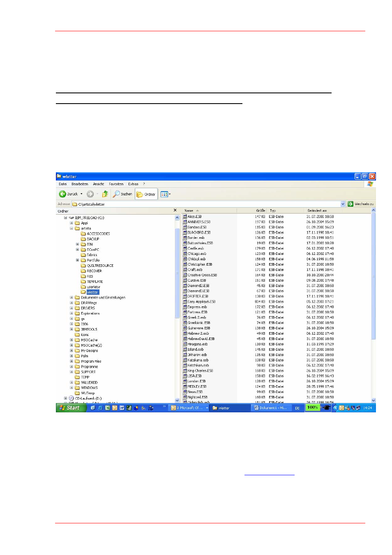Image resolution: width=392 pixels, height=555 pixels.
Task: Select the My Designs folder
Action: point(87,351)
